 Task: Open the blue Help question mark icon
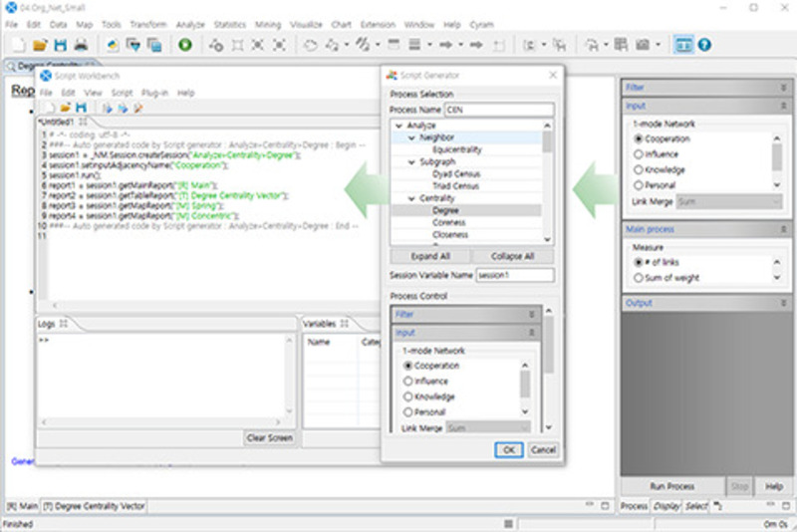[x=704, y=45]
